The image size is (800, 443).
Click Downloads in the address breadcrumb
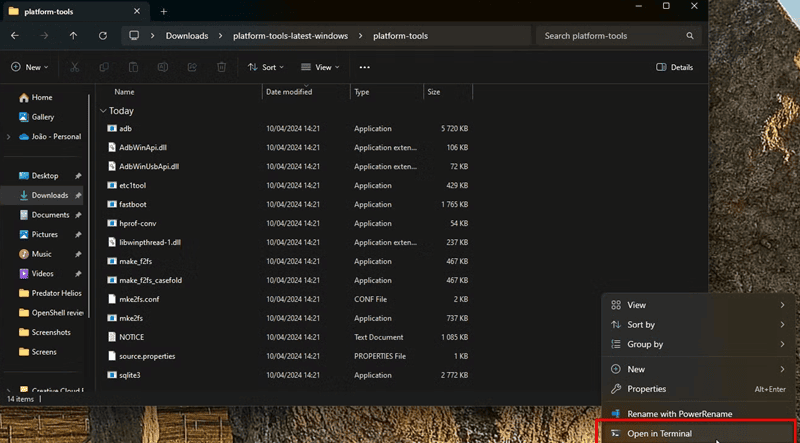click(x=187, y=36)
